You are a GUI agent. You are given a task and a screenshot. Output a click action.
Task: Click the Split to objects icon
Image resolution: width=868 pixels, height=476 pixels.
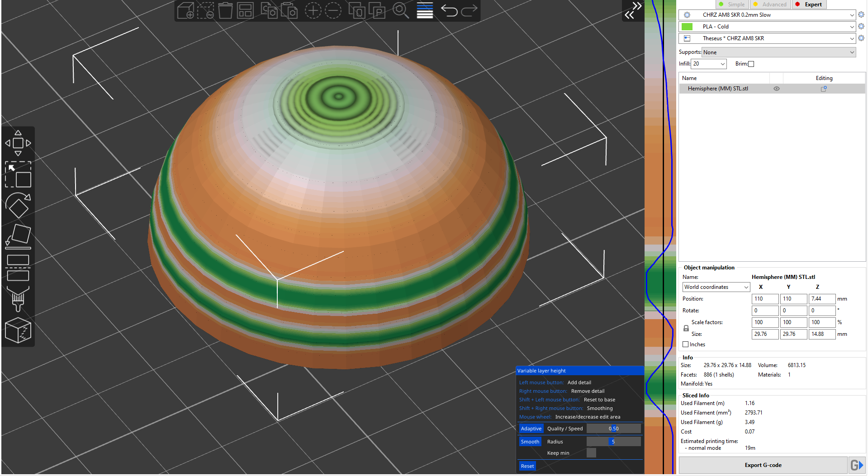[357, 10]
